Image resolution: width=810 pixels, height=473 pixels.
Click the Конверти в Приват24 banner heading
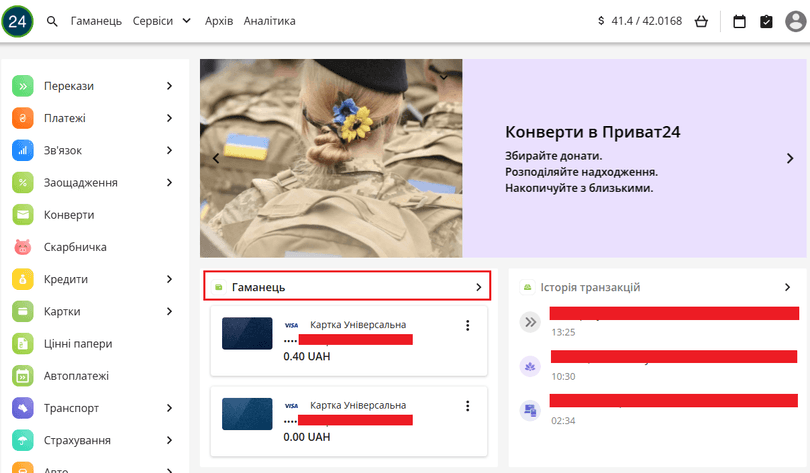click(x=593, y=132)
